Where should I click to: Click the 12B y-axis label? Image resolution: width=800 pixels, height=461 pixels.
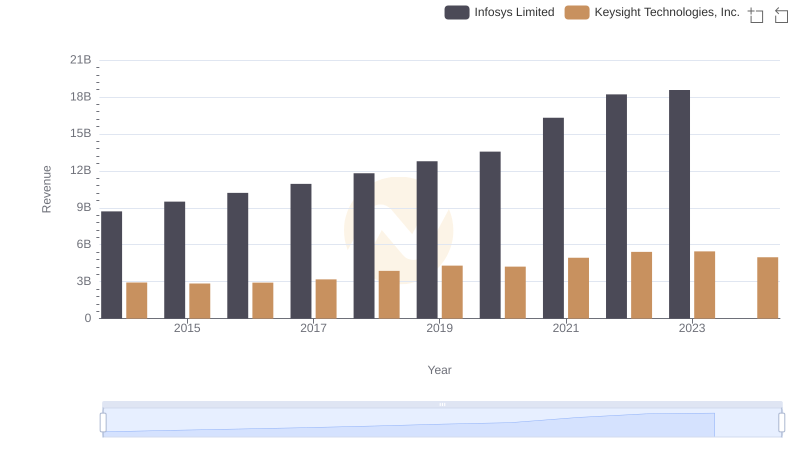[81, 170]
